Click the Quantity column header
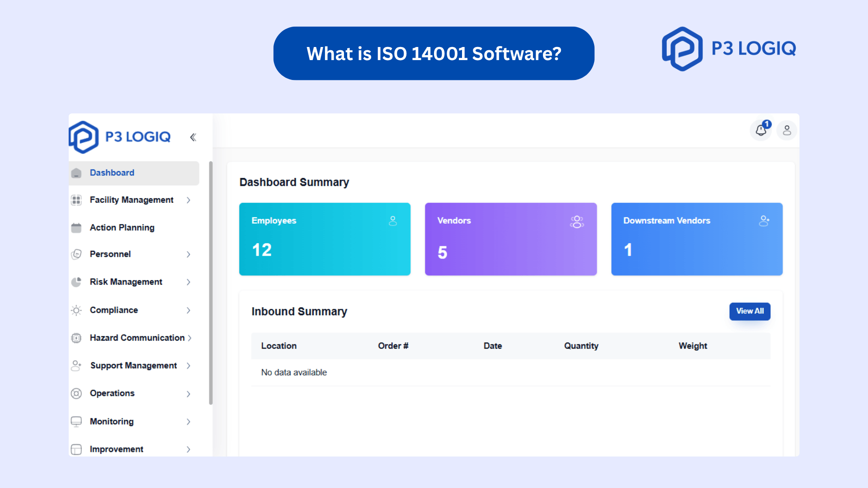Image resolution: width=868 pixels, height=488 pixels. click(x=581, y=346)
